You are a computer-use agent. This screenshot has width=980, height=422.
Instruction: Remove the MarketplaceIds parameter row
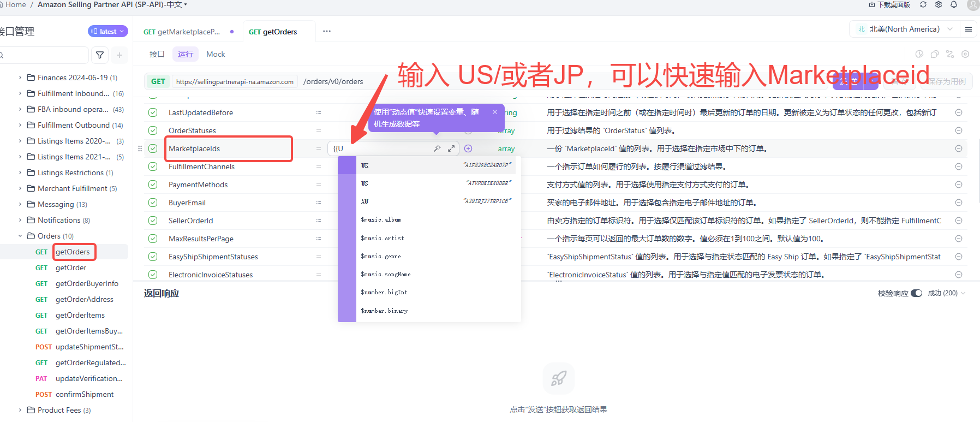pyautogui.click(x=959, y=148)
